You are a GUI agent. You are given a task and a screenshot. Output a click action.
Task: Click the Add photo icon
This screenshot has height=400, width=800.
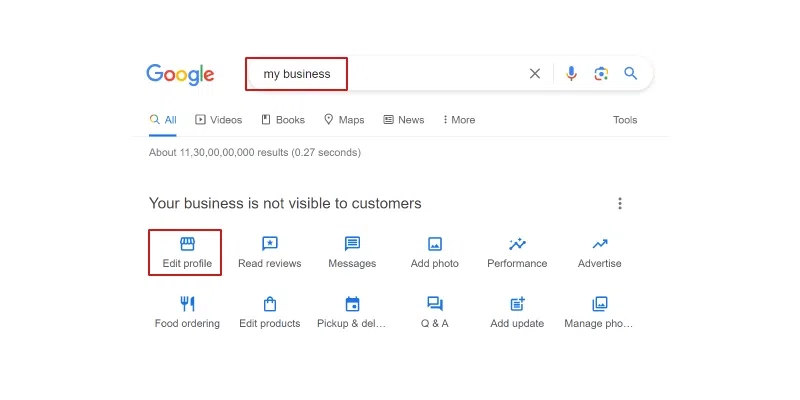[x=435, y=244]
